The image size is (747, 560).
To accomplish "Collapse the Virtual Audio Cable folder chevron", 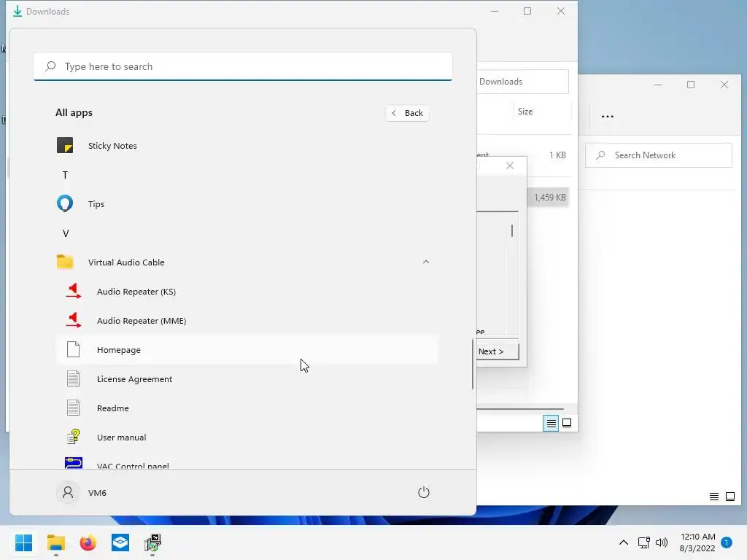I will point(426,262).
